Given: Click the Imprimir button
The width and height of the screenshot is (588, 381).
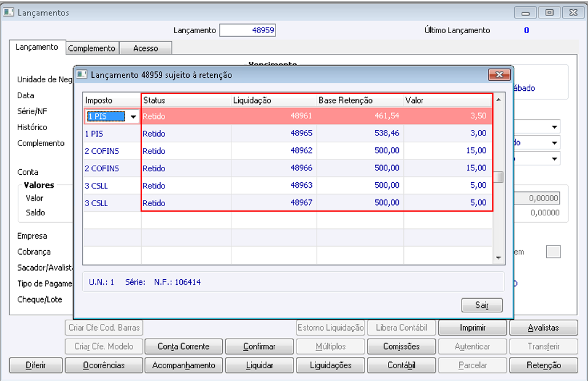Looking at the screenshot, I should click(x=472, y=328).
